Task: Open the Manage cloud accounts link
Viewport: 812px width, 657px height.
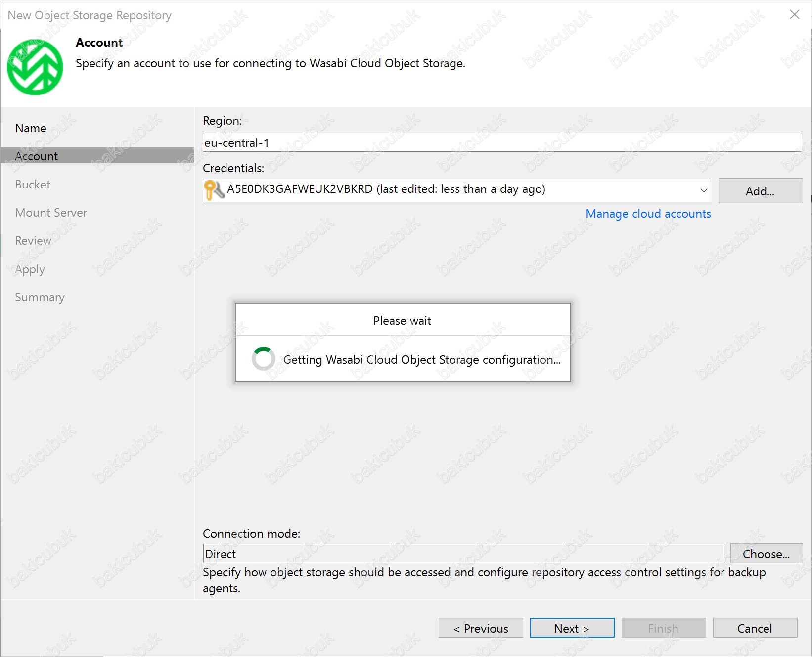Action: coord(648,214)
